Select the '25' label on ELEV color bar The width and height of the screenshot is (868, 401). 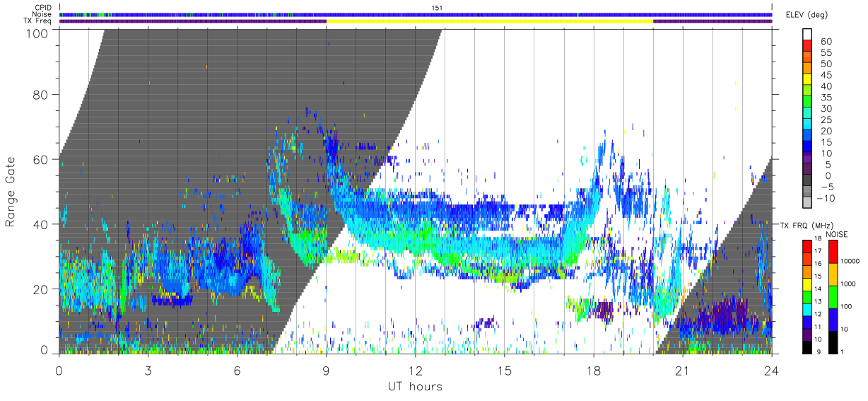coord(826,120)
